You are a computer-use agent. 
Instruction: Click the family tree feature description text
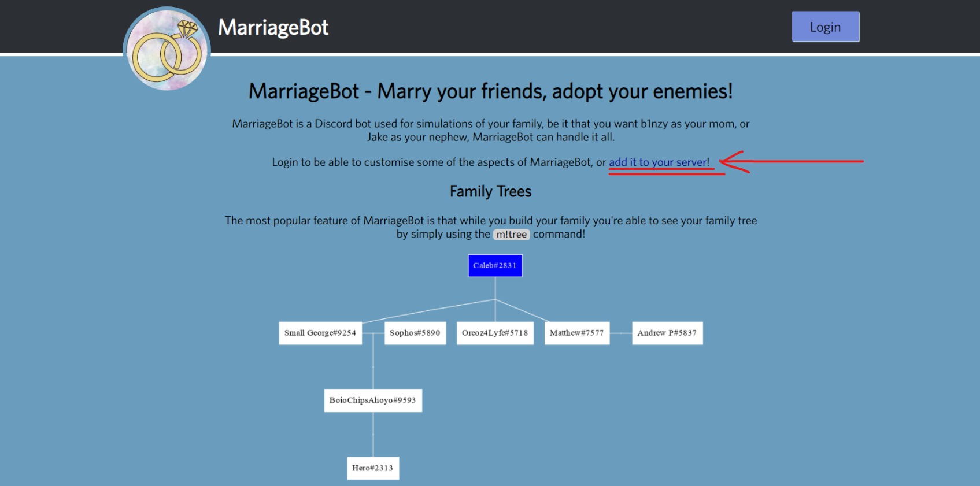click(490, 227)
